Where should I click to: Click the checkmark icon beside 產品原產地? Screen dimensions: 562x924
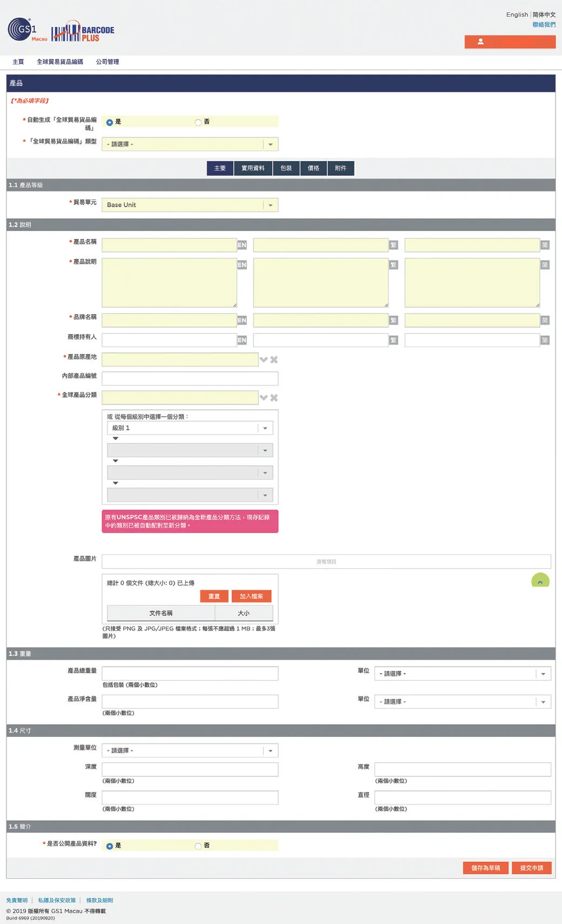[x=264, y=360]
